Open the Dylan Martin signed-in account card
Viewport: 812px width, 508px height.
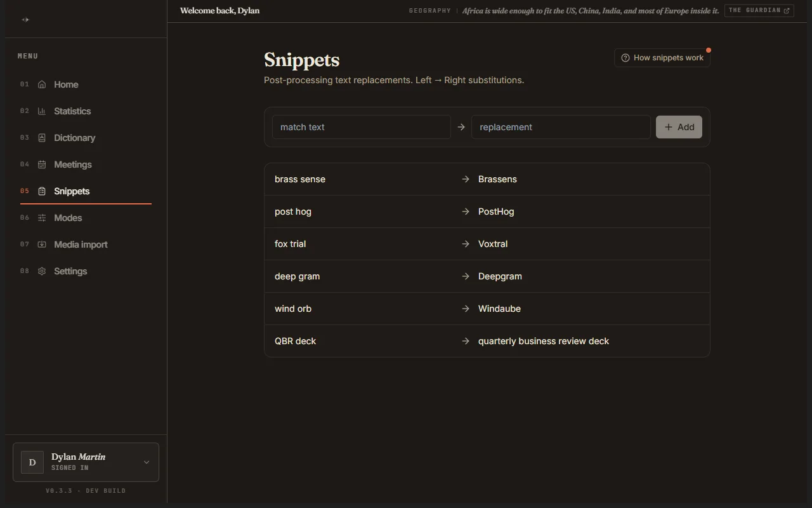86,462
